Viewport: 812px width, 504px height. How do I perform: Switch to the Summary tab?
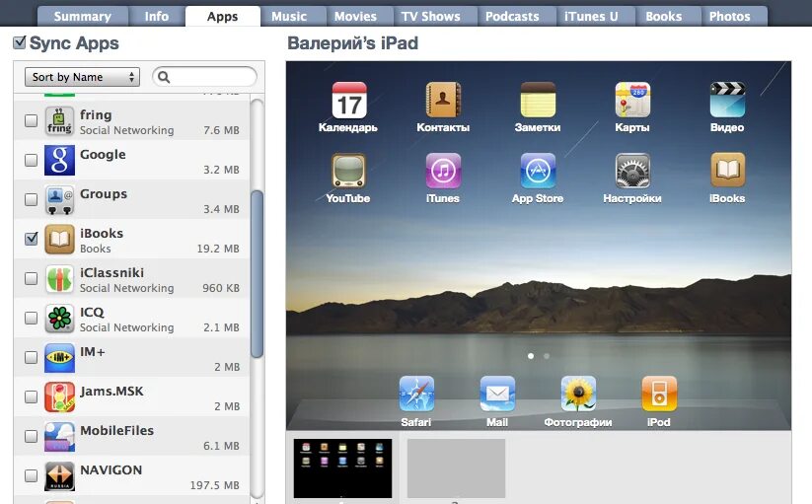[x=82, y=17]
